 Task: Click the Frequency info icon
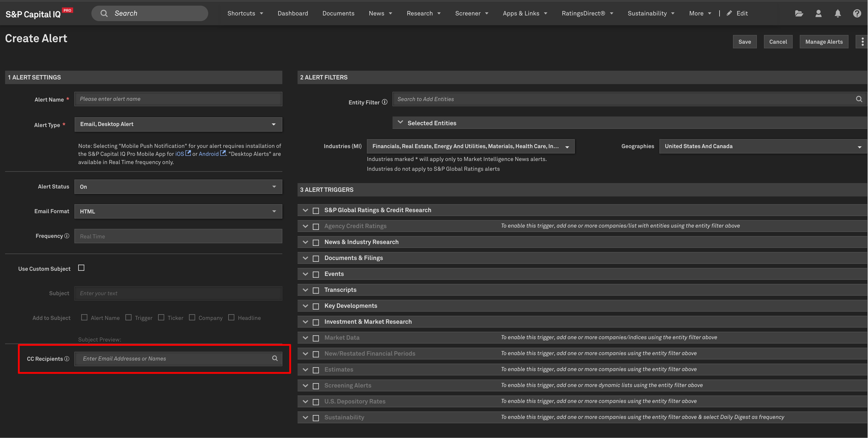[x=67, y=236]
